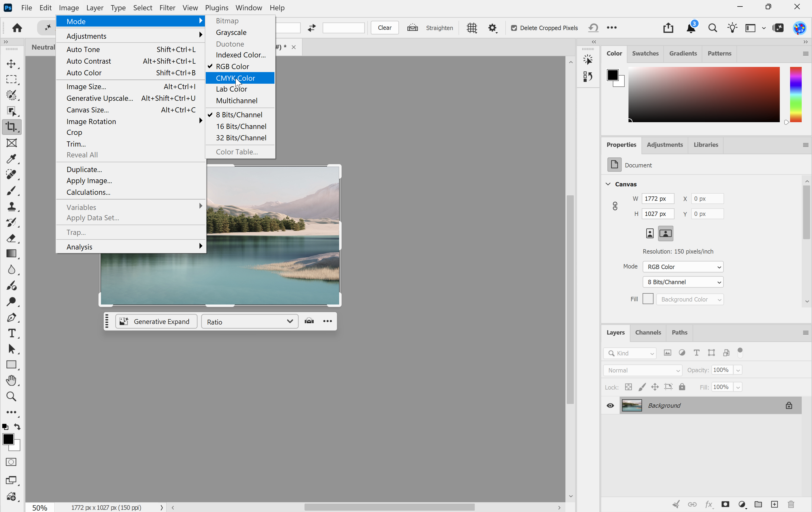The image size is (812, 512).
Task: Select the Zoom tool
Action: [x=11, y=396]
